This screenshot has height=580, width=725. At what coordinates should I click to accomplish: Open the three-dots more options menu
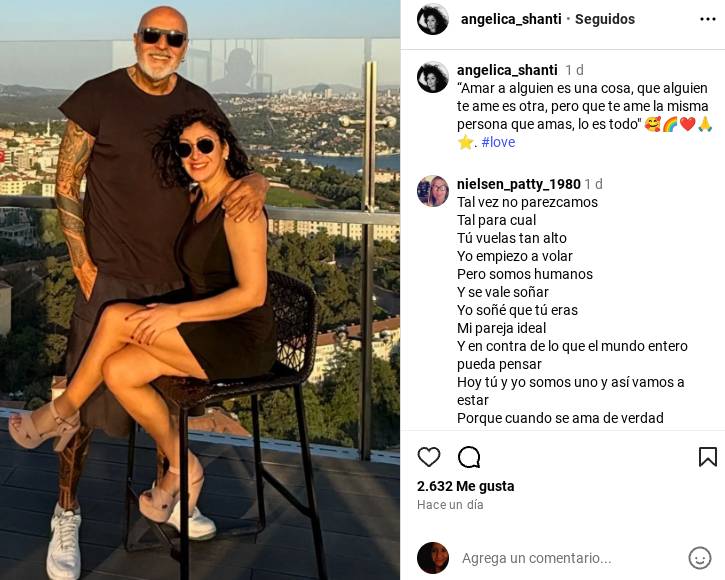coord(708,19)
